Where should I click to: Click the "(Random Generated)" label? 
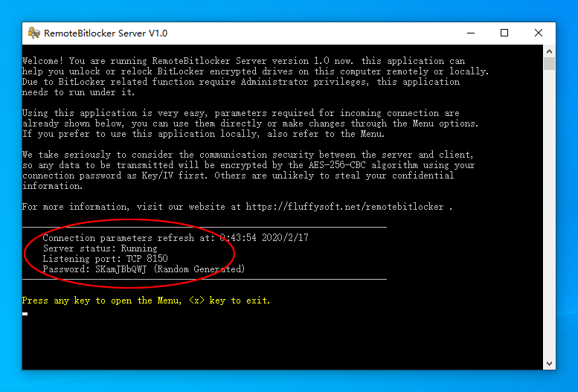[199, 269]
